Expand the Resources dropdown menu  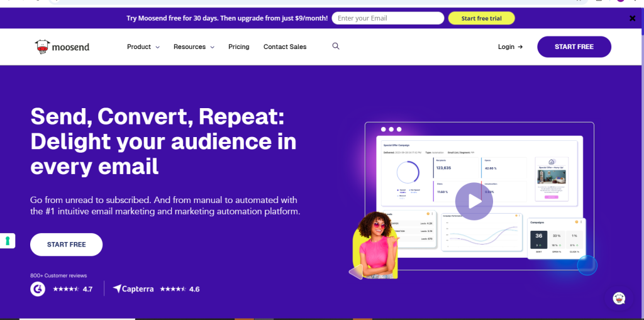[x=194, y=47]
